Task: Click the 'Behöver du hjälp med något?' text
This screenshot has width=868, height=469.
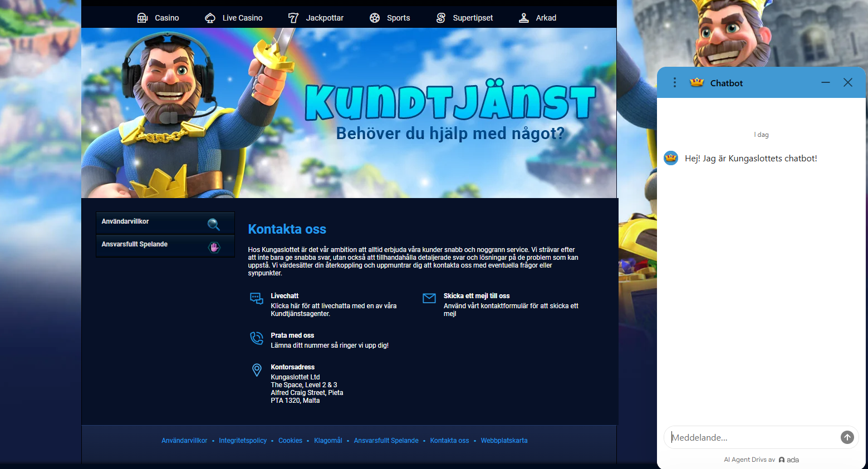Action: [450, 134]
